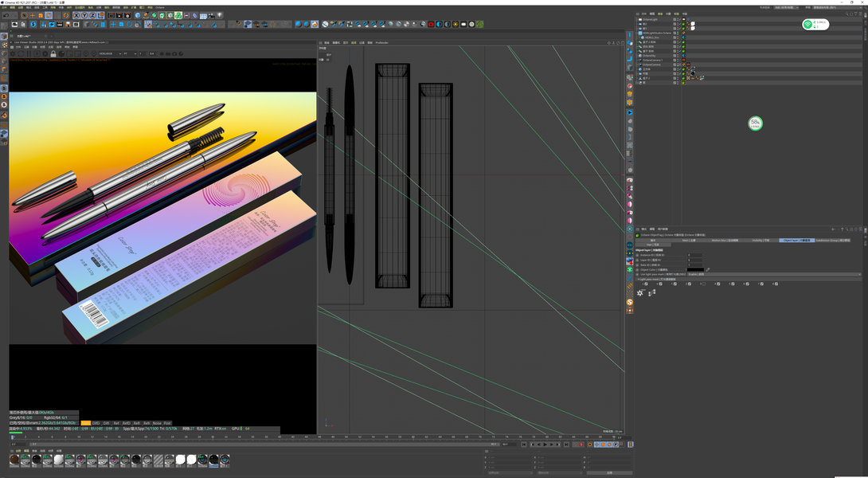Select the Move tool in top toolbar

pos(33,15)
